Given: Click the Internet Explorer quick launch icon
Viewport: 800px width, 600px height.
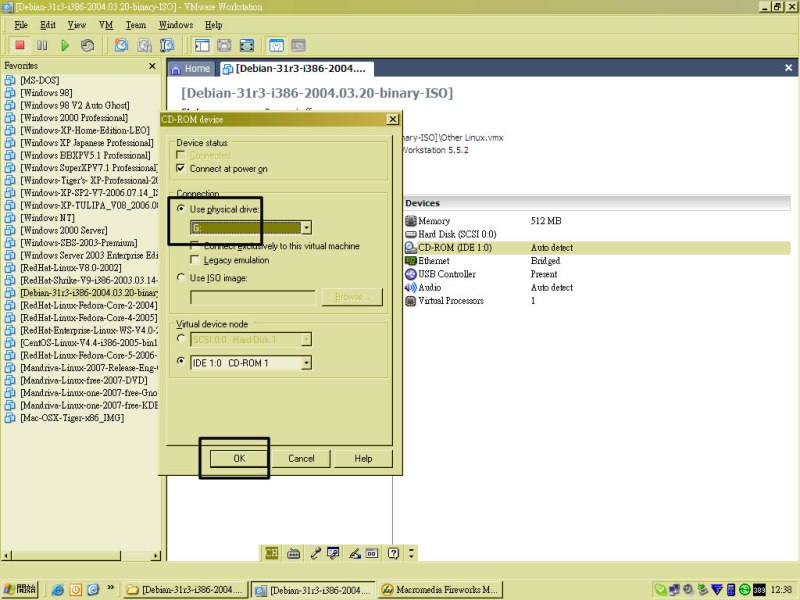Looking at the screenshot, I should tap(58, 590).
